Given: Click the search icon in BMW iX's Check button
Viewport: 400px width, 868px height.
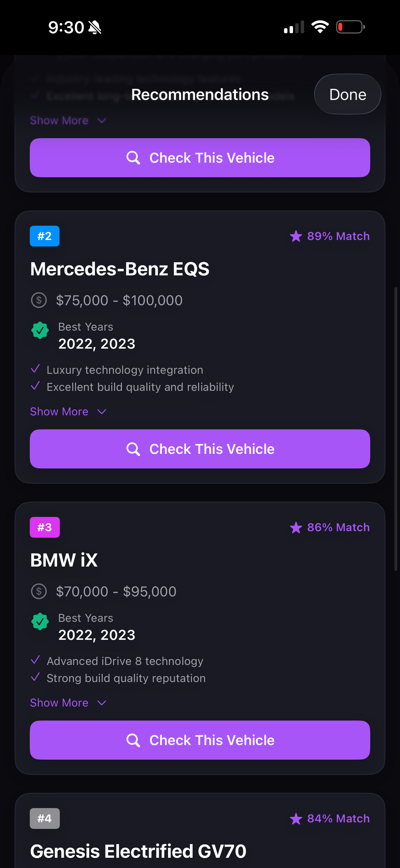Looking at the screenshot, I should point(134,740).
